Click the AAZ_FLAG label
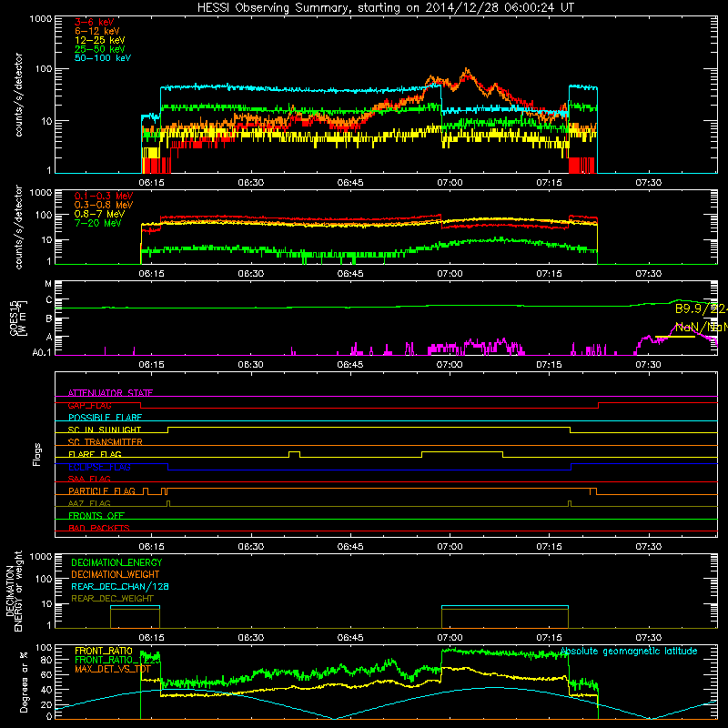Image resolution: width=728 pixels, height=728 pixels. (89, 503)
